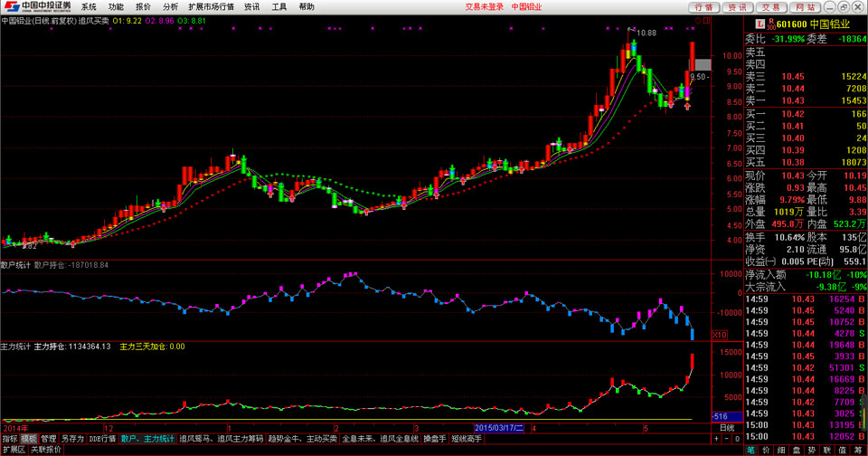Click the trade row with volume 51301
Viewport: 868px width, 456px height.
[x=806, y=368]
